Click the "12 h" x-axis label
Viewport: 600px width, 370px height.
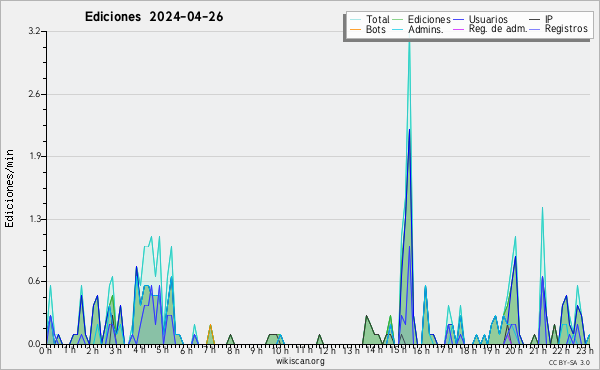pos(328,350)
